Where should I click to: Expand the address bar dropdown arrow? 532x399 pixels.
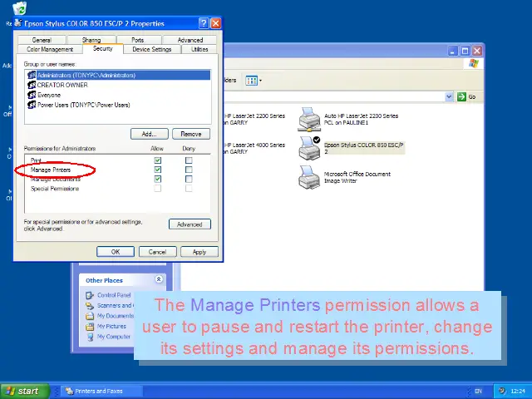(449, 96)
